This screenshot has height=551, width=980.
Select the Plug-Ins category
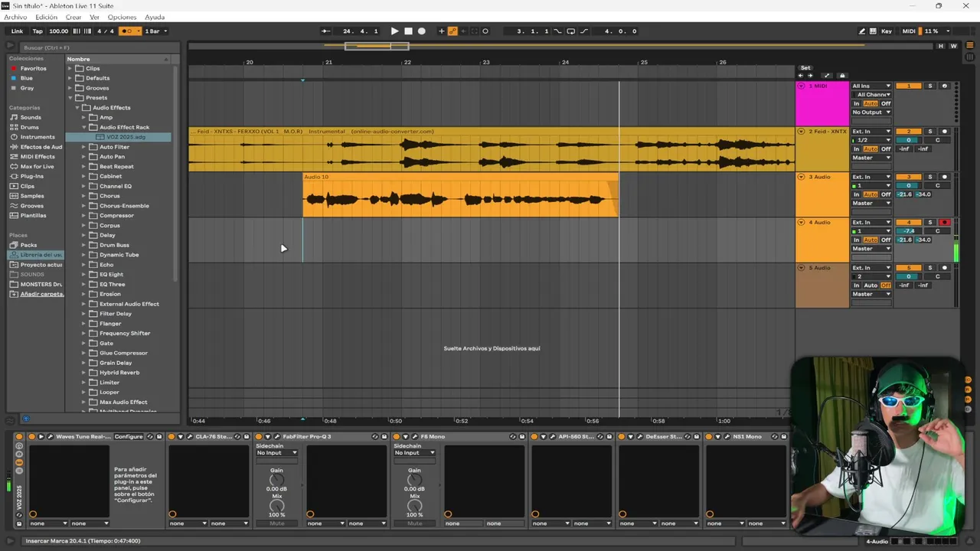31,176
